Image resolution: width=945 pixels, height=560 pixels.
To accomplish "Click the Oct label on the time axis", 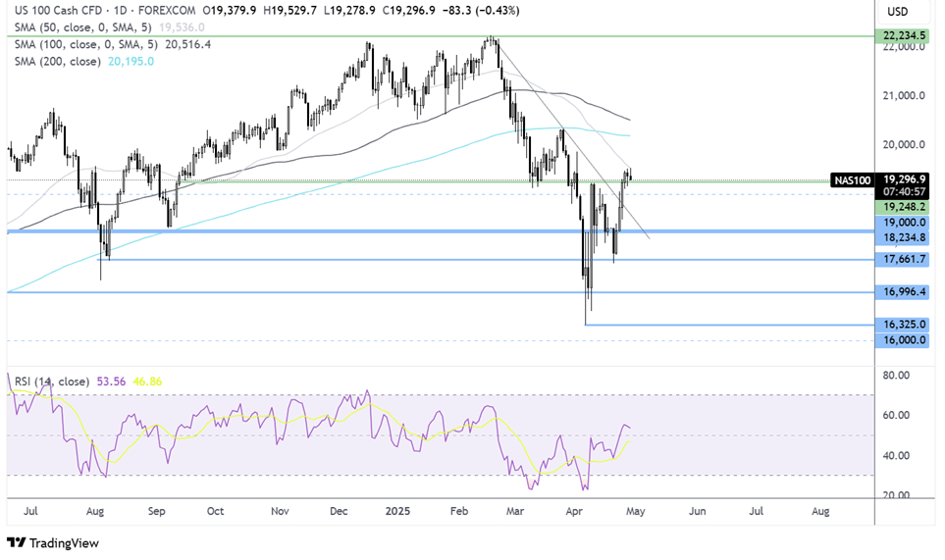I will click(x=215, y=511).
